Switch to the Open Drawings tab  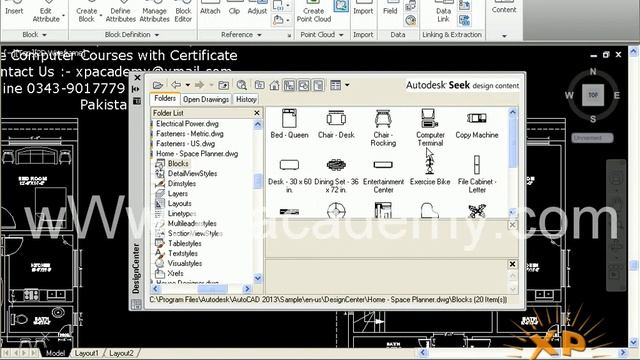pos(206,99)
